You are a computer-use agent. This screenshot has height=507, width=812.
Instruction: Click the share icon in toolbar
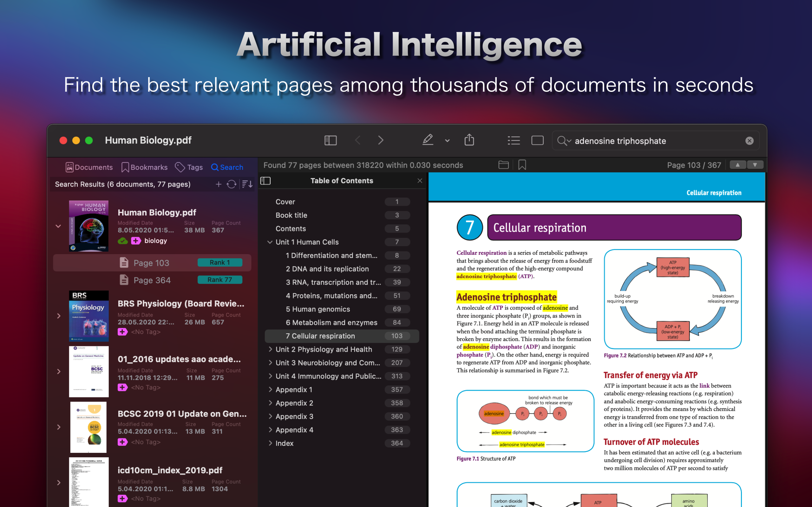(x=469, y=140)
